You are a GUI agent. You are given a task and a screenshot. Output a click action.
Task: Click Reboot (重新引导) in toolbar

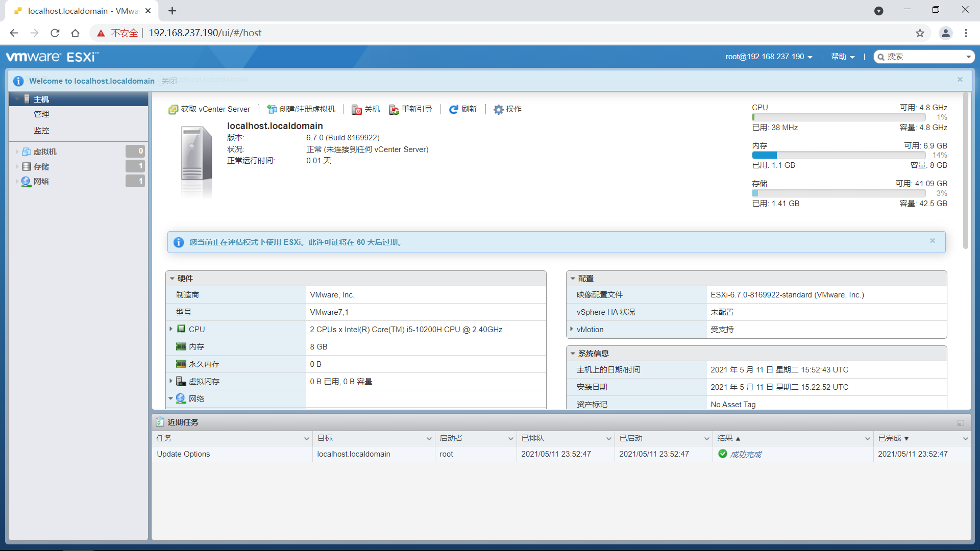point(411,109)
